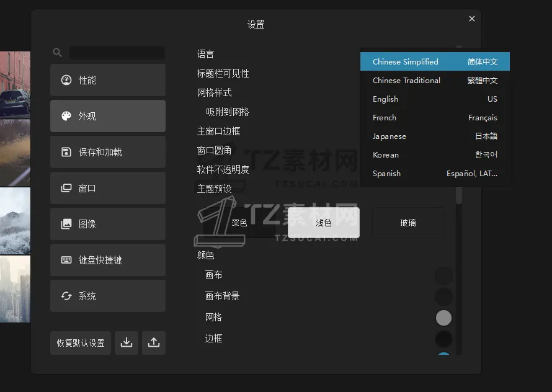Open the 边框 border color swatch
552x392 pixels.
click(443, 339)
